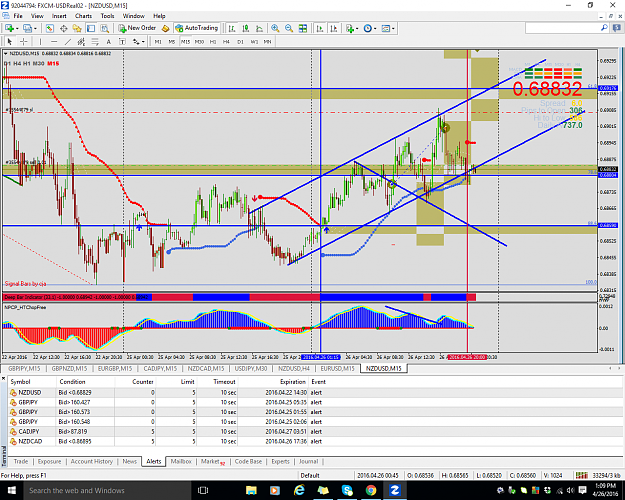625x500 pixels.
Task: Open the Experts terminal tab
Action: point(281,461)
